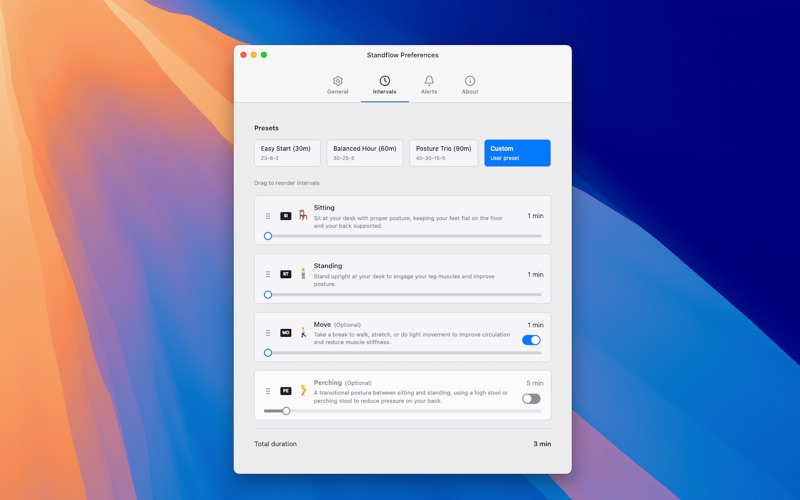Click the Move duration slider knob
800x500 pixels.
[268, 353]
